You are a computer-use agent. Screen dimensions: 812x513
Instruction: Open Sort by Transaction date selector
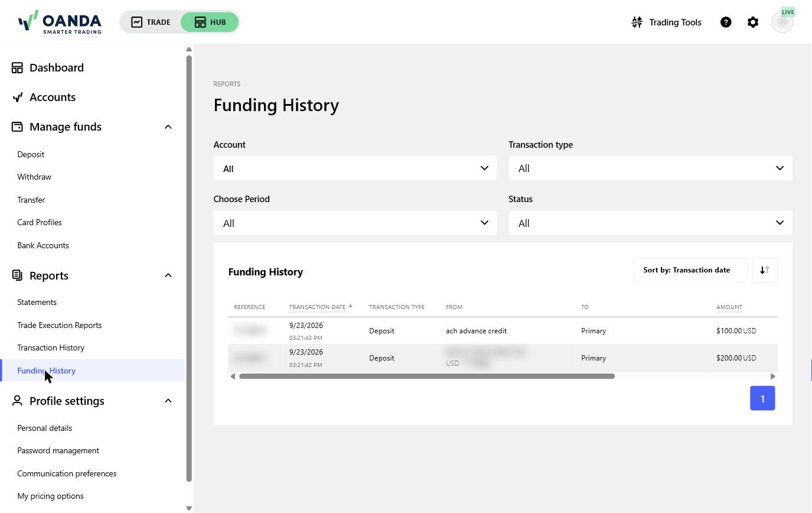(x=690, y=270)
